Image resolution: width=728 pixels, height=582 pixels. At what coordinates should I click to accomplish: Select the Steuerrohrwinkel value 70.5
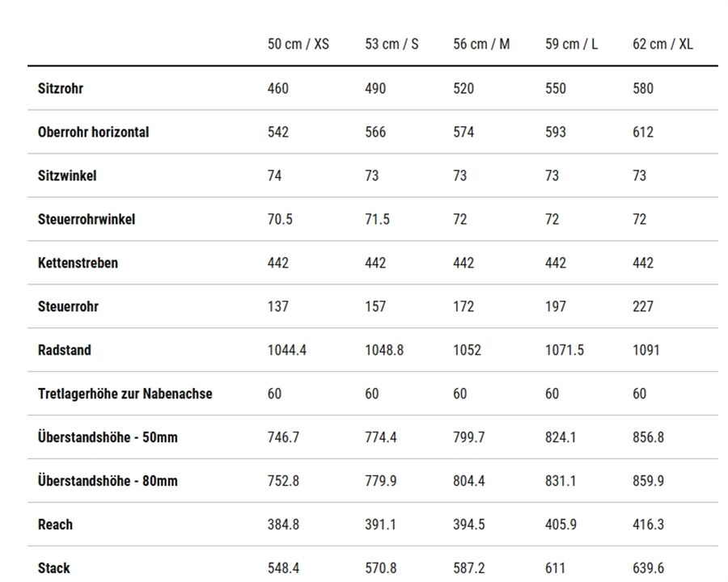coord(280,219)
